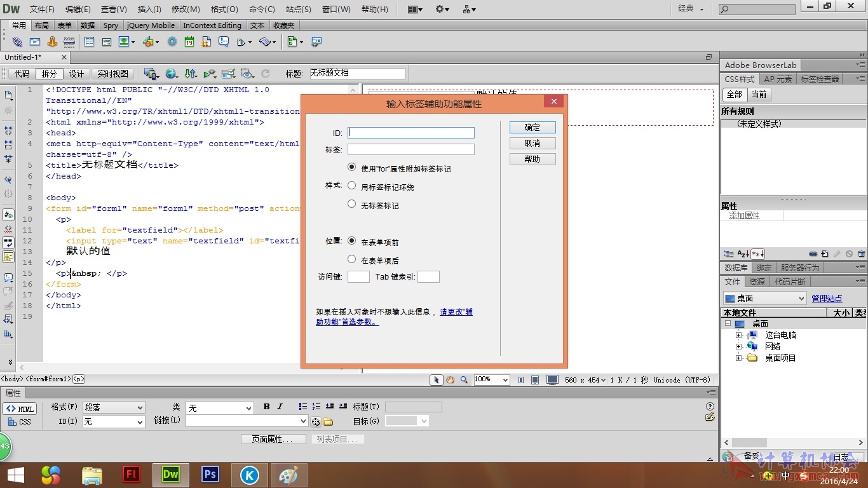Click the File Management arrows icon
This screenshot has width=868, height=488.
coord(190,74)
